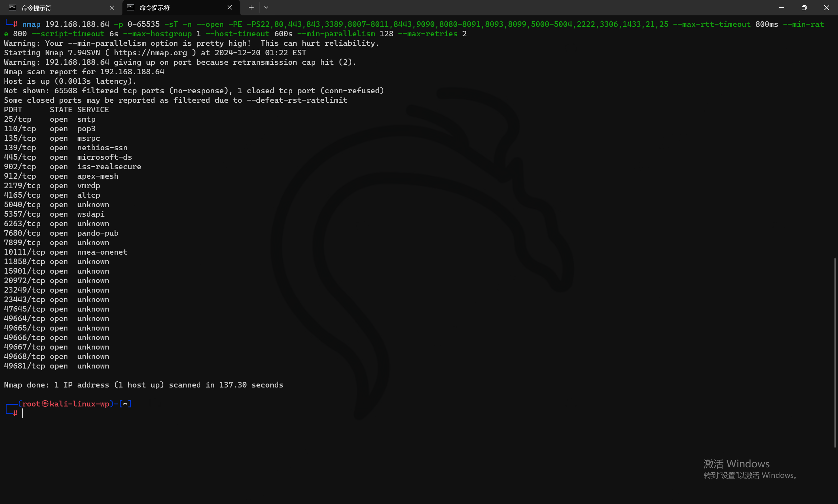This screenshot has width=838, height=504.
Task: Expand the new tab profile dropdown chevron
Action: tap(266, 8)
